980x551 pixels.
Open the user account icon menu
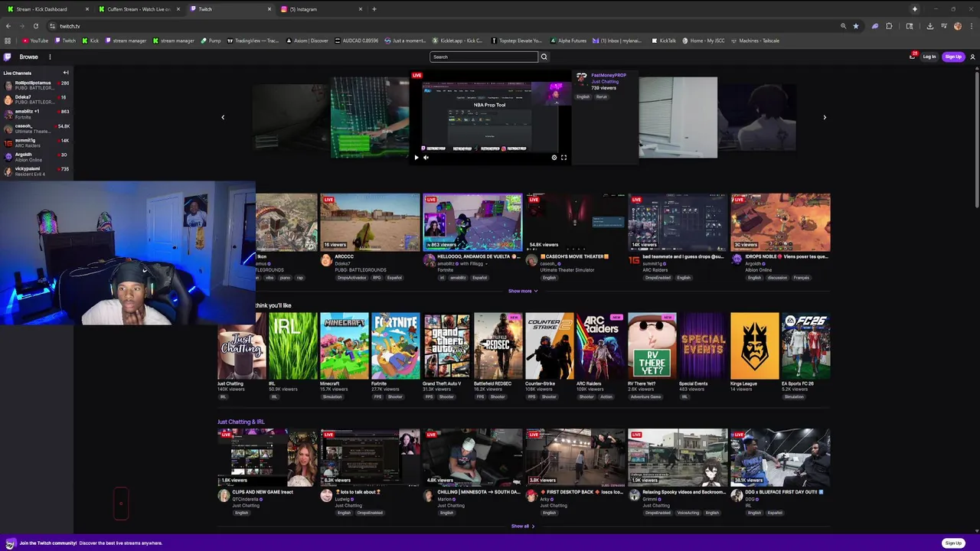972,57
